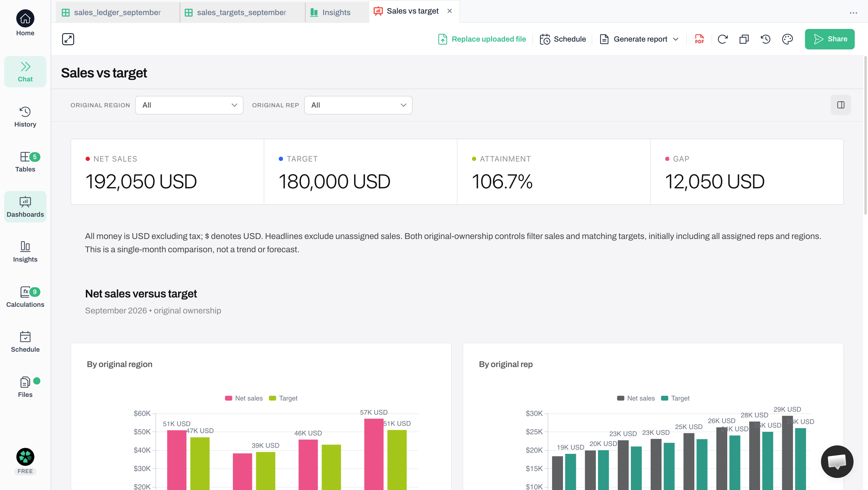Open the support chat bubble

click(x=837, y=461)
